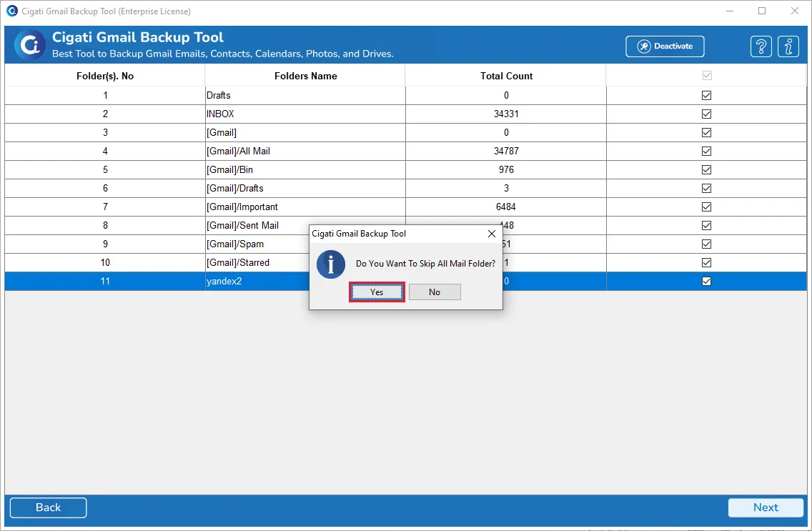The height and width of the screenshot is (531, 812).
Task: Open the info icon in header
Action: click(788, 46)
